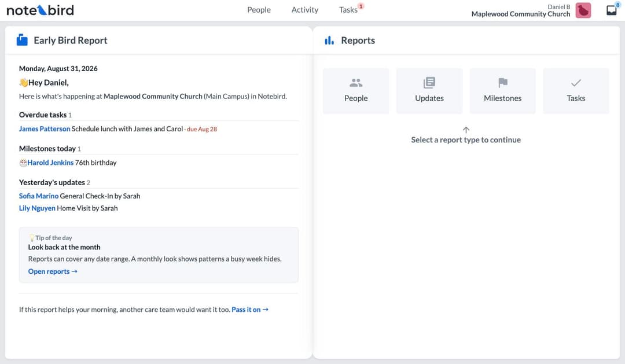Click the 'Reports' panel title
The height and width of the screenshot is (364, 625).
pos(358,41)
